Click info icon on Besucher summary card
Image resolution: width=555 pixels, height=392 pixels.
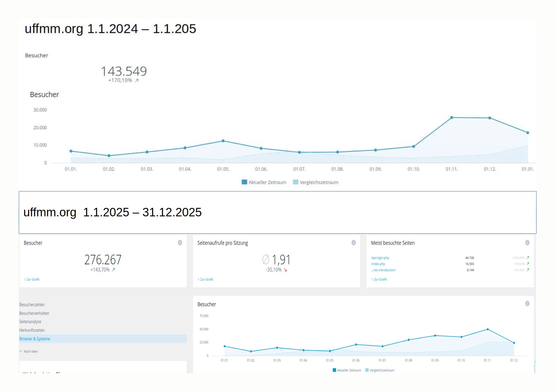pyautogui.click(x=180, y=242)
